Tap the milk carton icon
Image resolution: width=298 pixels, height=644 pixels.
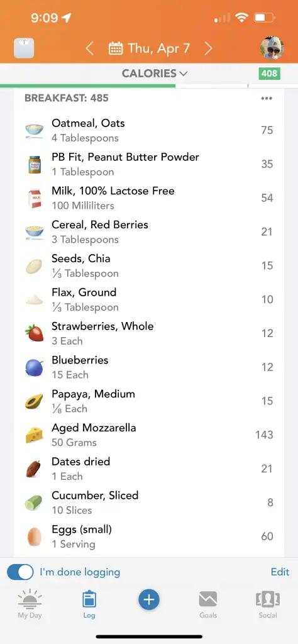click(x=35, y=198)
